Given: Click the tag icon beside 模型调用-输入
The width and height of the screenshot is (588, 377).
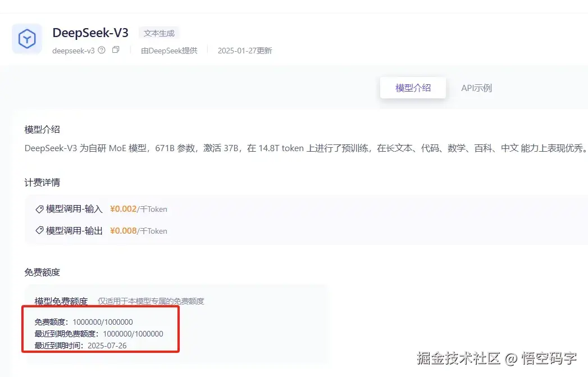Looking at the screenshot, I should pyautogui.click(x=39, y=209).
